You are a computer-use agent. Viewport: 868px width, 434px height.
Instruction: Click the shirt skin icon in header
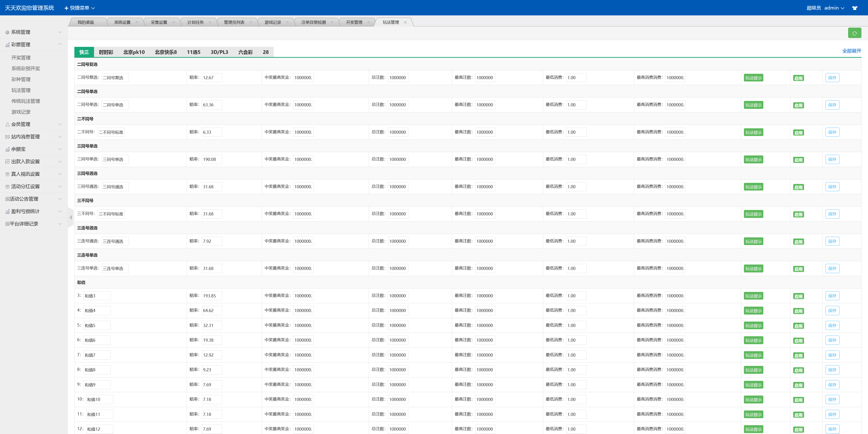coord(854,8)
